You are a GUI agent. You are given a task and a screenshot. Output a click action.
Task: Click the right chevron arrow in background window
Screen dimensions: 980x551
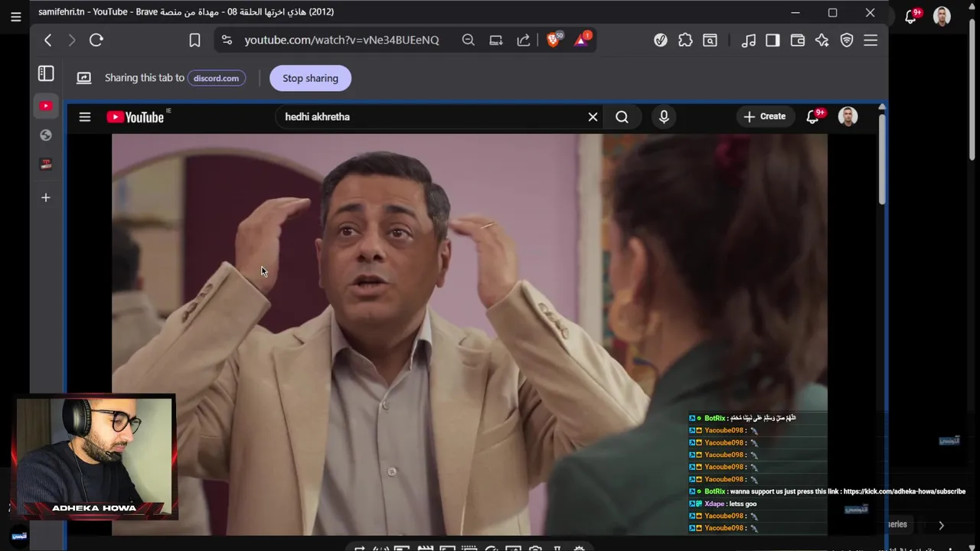[x=941, y=525]
